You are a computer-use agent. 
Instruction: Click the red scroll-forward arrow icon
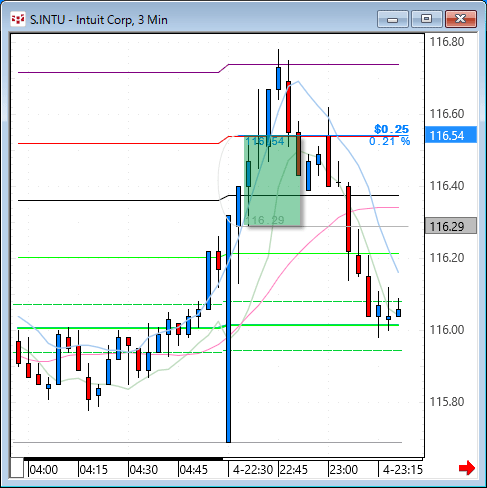(x=466, y=468)
